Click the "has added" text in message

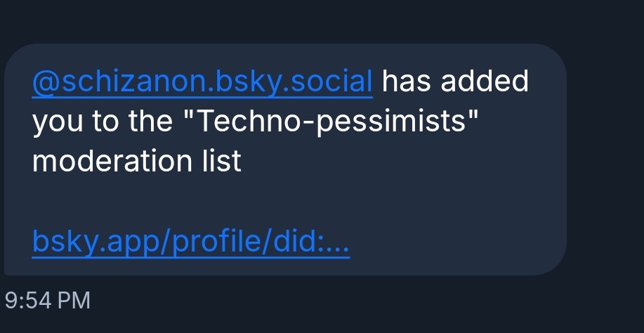pos(454,82)
